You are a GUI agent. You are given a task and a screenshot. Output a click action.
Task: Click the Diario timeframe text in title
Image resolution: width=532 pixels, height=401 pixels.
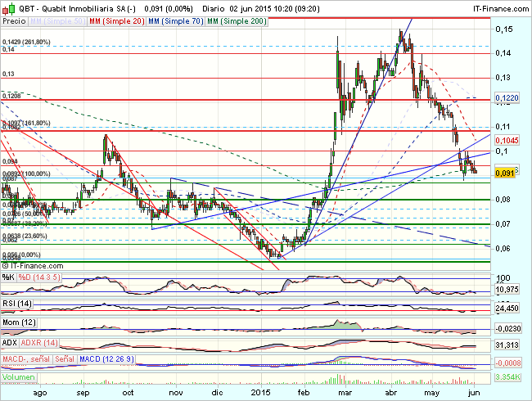pos(213,9)
